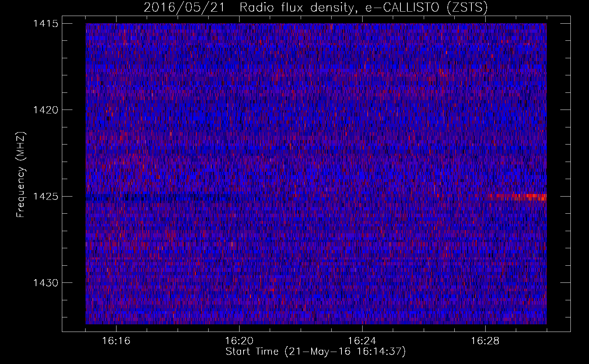This screenshot has height=364, width=589.
Task: Click the 'Frequency (MHZ)' y-axis label
Action: click(x=21, y=174)
